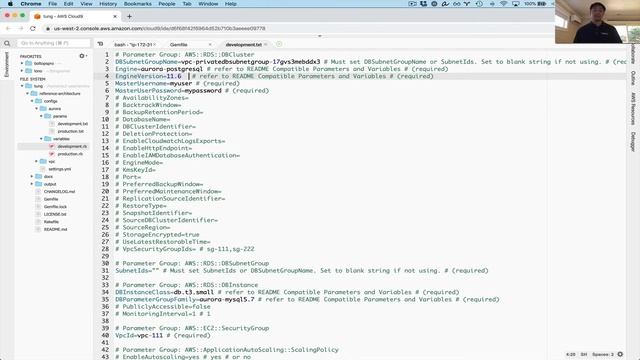Select development.rb in variables folder
Viewport: 640px width, 360px height.
(x=72, y=146)
